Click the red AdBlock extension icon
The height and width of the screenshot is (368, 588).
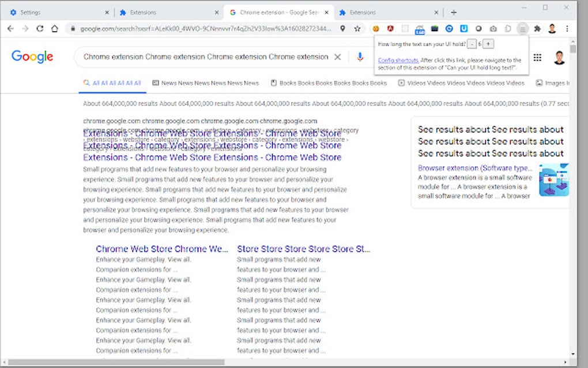(390, 28)
